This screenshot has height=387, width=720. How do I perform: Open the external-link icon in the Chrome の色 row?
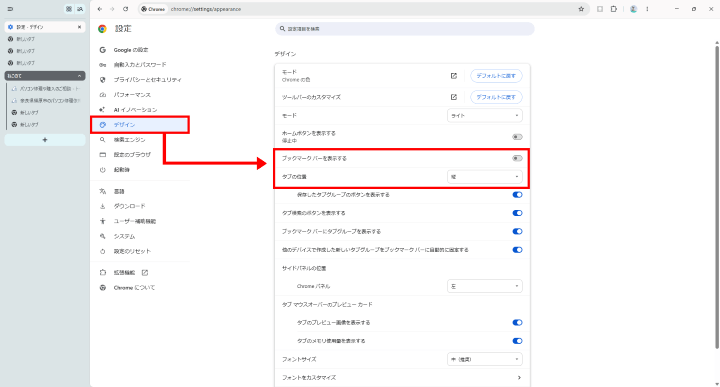[x=454, y=76]
